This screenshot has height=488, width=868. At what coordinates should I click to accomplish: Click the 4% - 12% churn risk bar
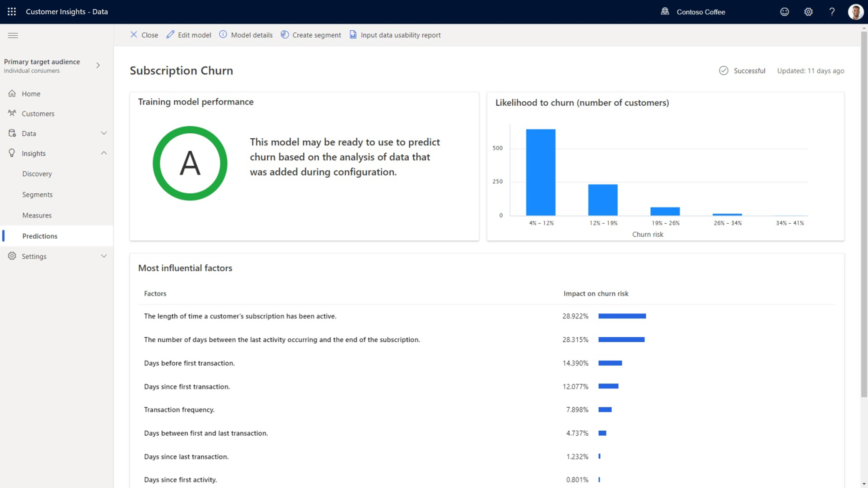(x=541, y=172)
